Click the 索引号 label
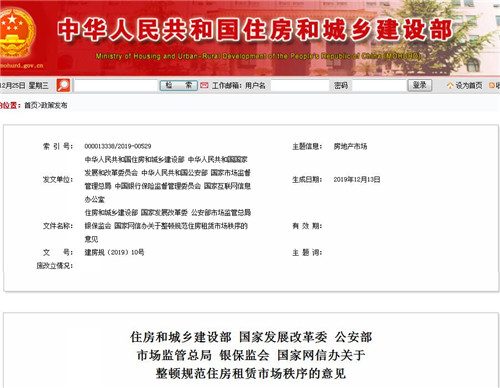This screenshot has width=500, height=388. (x=58, y=146)
